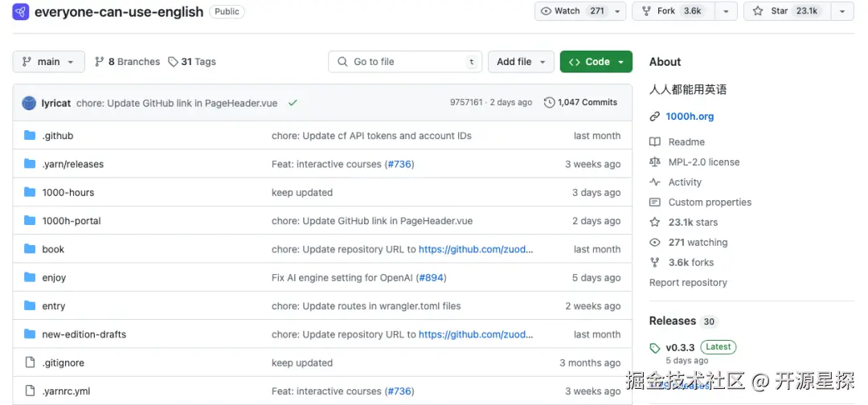Screen dimensions: 868x405
Task: Click the v0.3.3 release tag icon
Action: (x=655, y=348)
